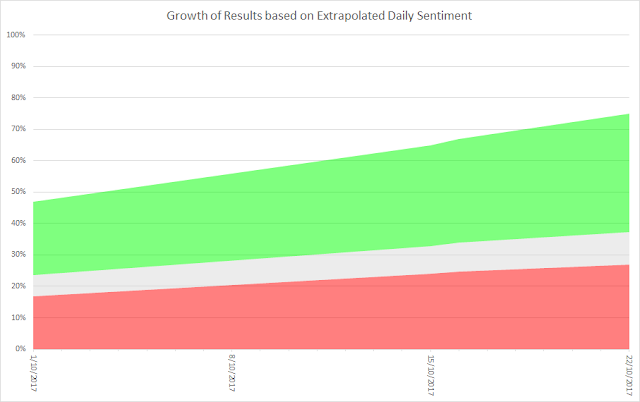Click the 80% axis label
This screenshot has width=640, height=402.
point(18,98)
